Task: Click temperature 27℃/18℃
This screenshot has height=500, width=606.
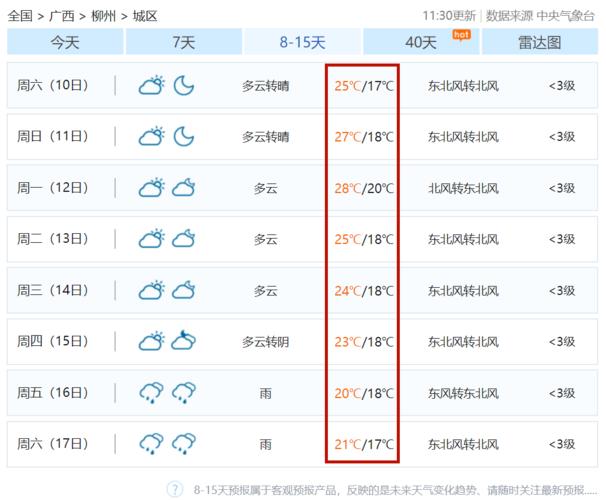Action: (364, 137)
